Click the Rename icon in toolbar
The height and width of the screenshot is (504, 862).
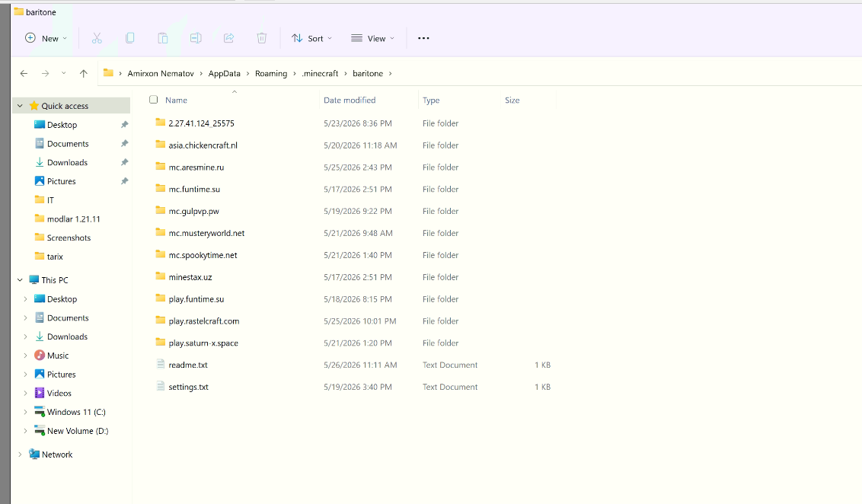pos(196,38)
